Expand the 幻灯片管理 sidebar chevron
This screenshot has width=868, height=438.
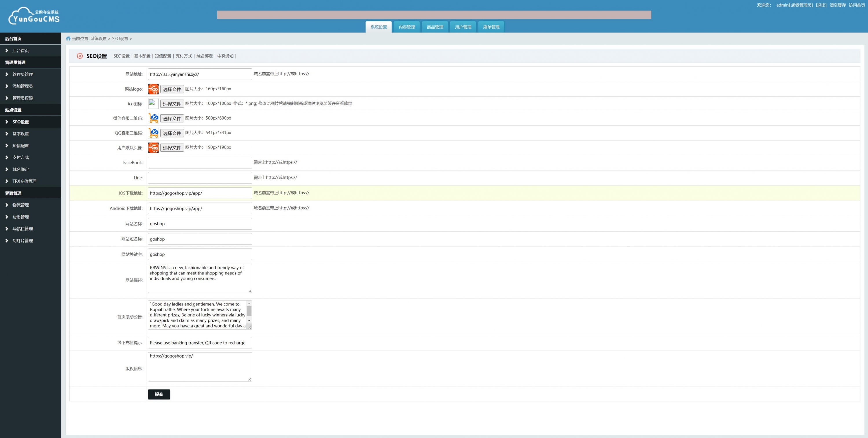(7, 240)
